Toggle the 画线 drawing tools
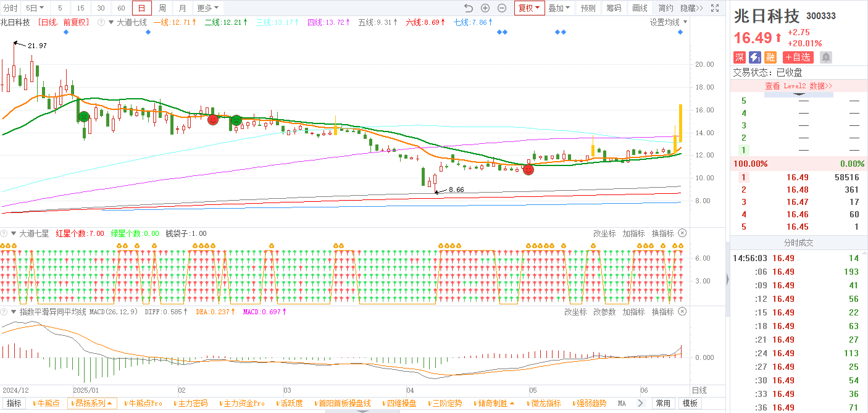This screenshot has width=868, height=413. tap(640, 8)
